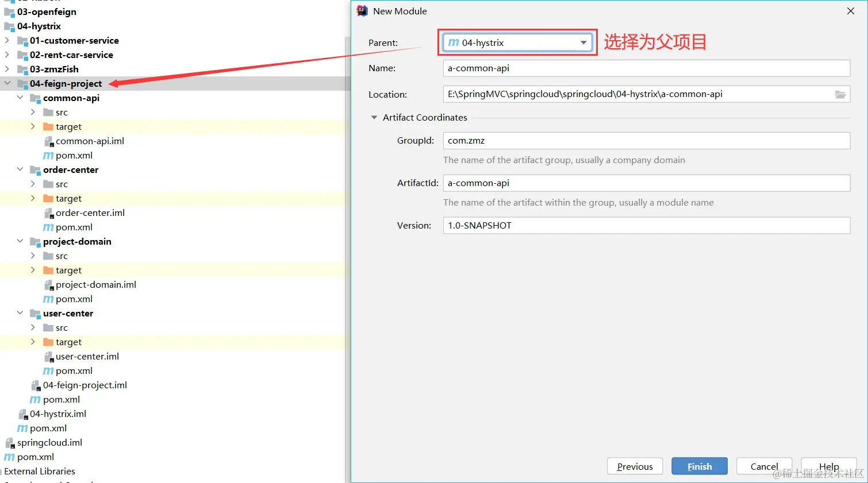Viewport: 868px width, 483px height.
Task: Expand the 01-customer-service module
Action: 7,40
